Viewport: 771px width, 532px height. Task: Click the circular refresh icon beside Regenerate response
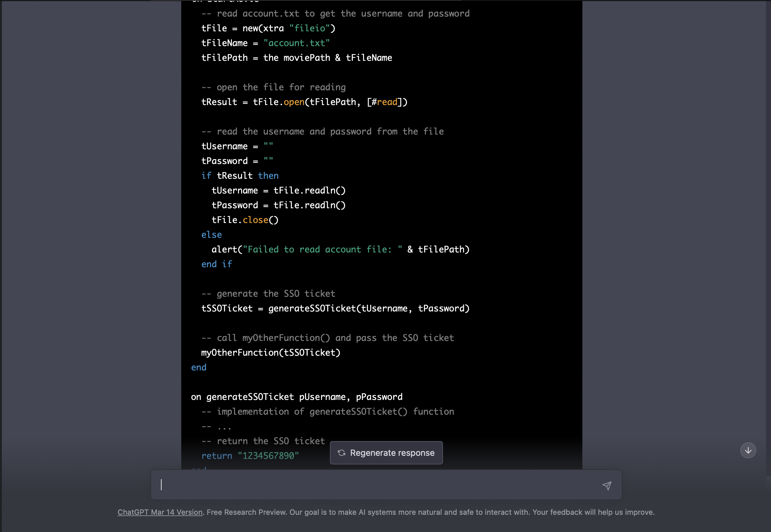pyautogui.click(x=342, y=453)
